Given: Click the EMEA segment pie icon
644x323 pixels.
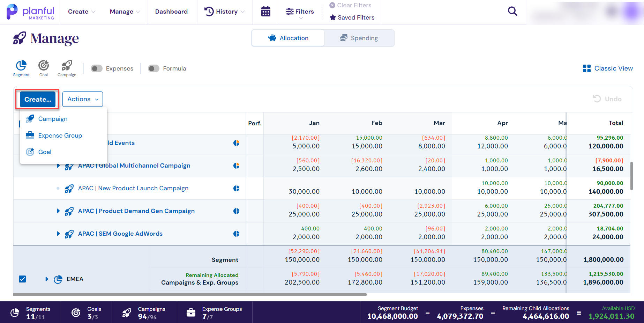Looking at the screenshot, I should point(58,279).
